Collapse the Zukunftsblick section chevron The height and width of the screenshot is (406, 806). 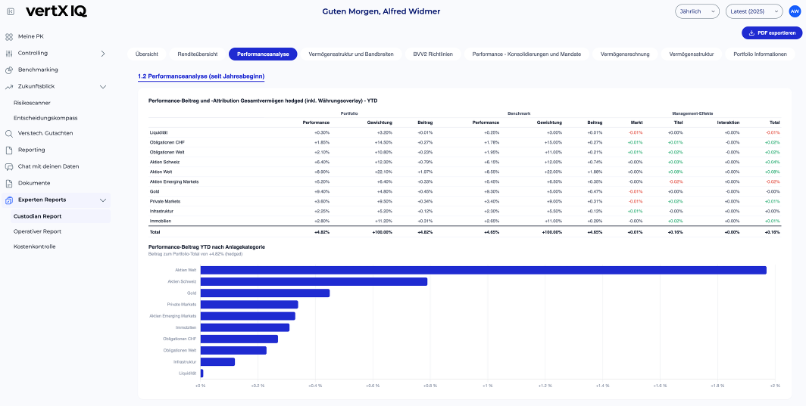(103, 87)
